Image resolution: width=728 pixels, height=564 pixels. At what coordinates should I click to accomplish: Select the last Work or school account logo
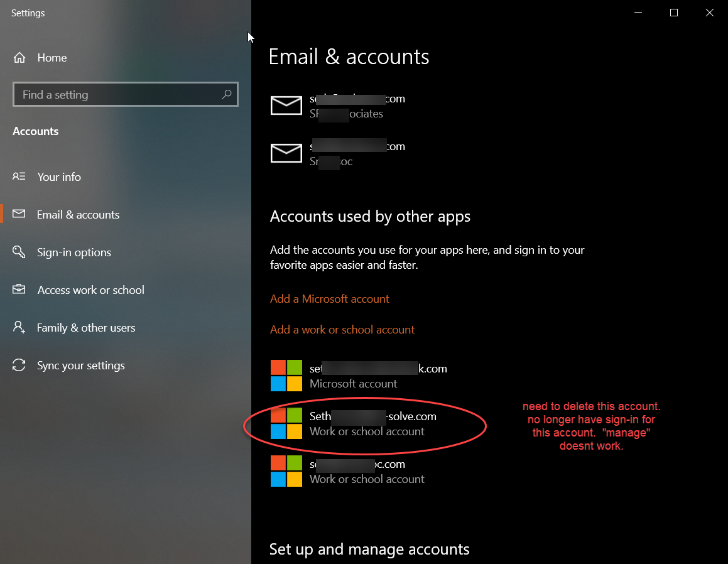pos(286,470)
